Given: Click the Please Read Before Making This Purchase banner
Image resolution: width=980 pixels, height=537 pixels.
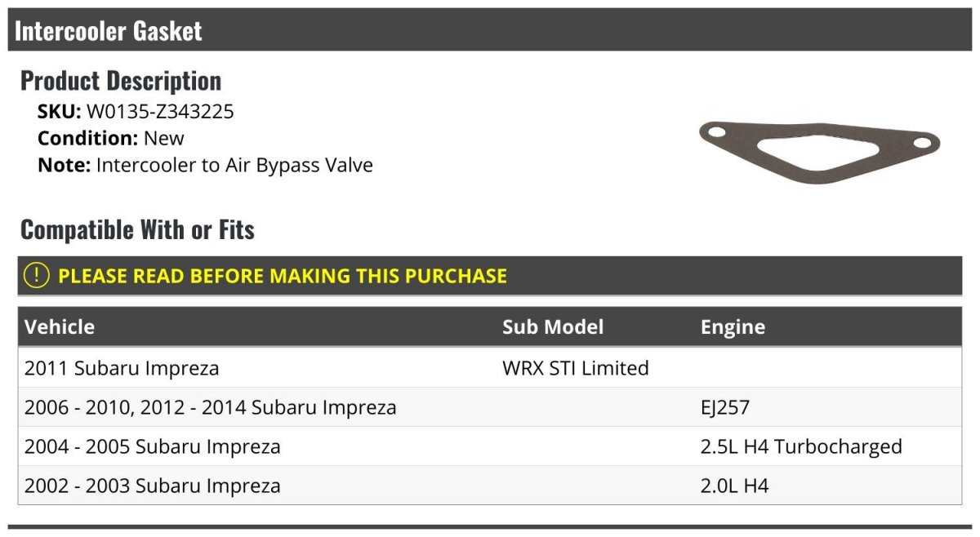Looking at the screenshot, I should (490, 276).
